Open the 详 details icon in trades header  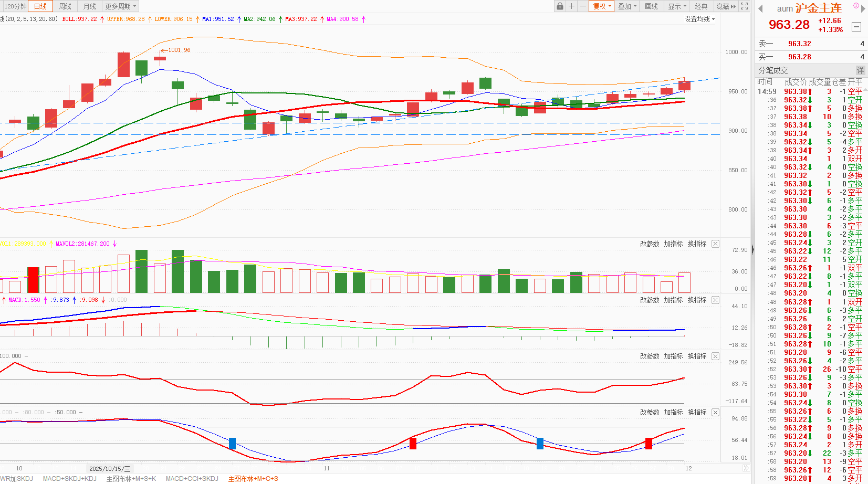860,70
